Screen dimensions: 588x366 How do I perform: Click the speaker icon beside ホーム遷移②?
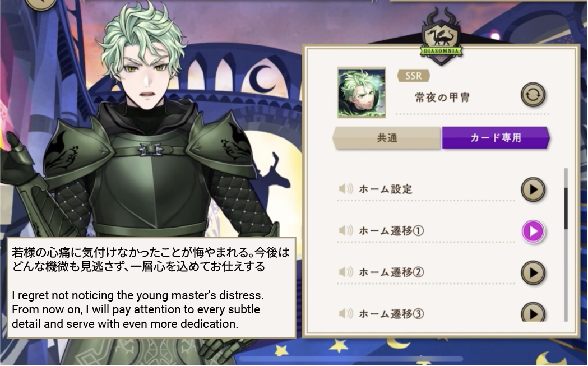[346, 272]
